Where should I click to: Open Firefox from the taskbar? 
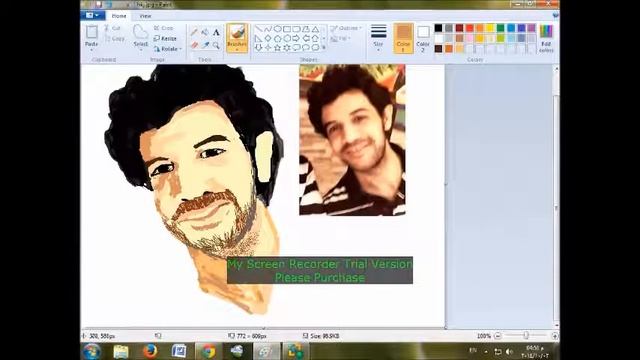tap(150, 351)
